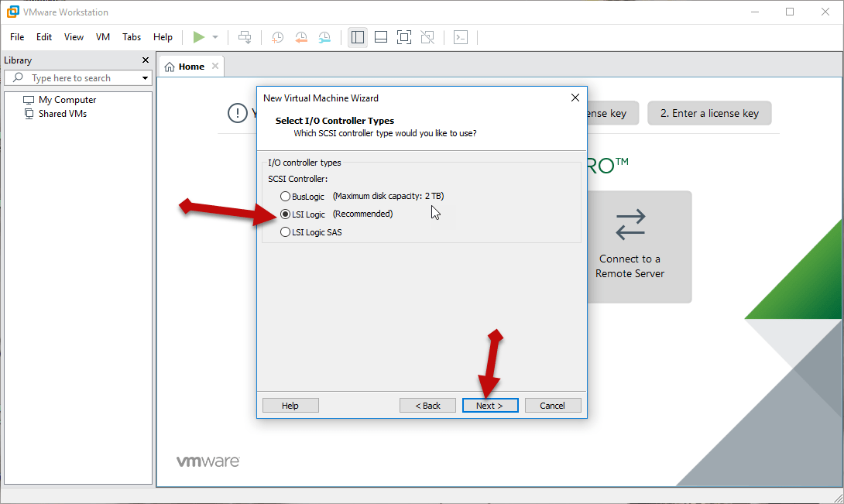Click the Take Snapshot clock icon
The width and height of the screenshot is (844, 504).
click(277, 37)
